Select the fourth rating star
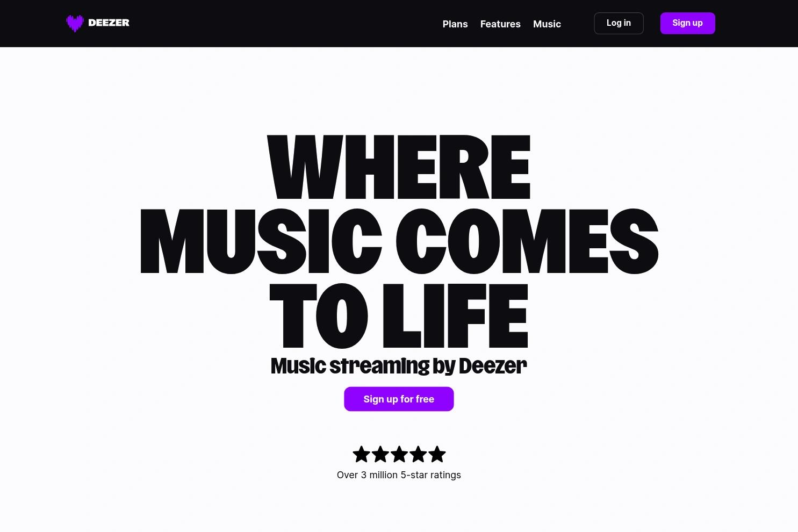 pyautogui.click(x=418, y=454)
